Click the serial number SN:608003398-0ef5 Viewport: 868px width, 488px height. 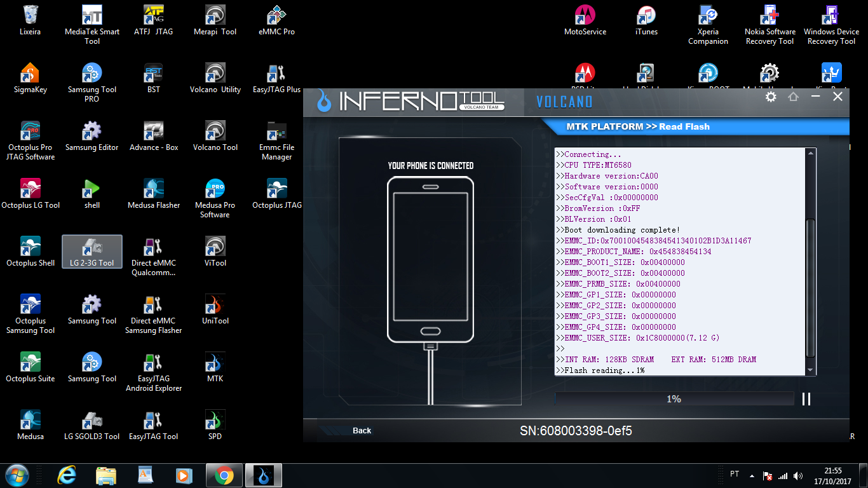point(576,431)
